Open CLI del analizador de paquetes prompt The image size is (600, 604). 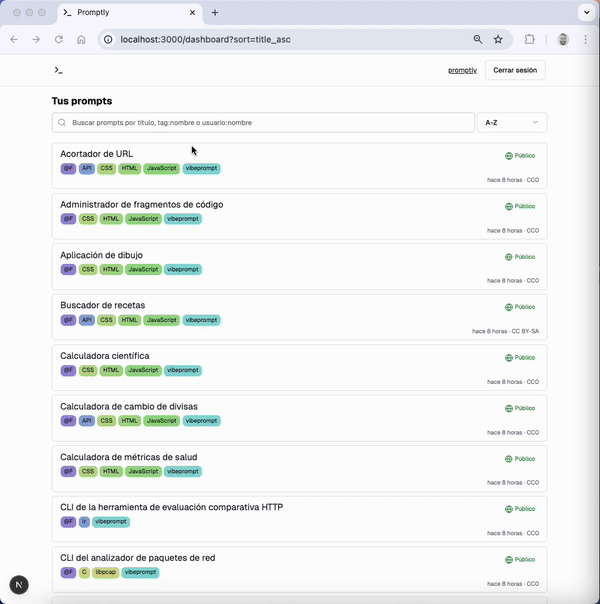pyautogui.click(x=137, y=558)
